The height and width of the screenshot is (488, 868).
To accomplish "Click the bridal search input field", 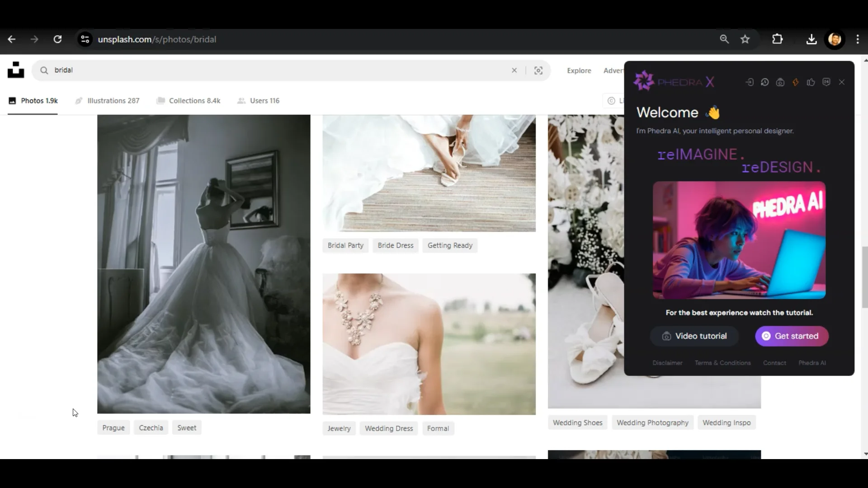I will 271,70.
